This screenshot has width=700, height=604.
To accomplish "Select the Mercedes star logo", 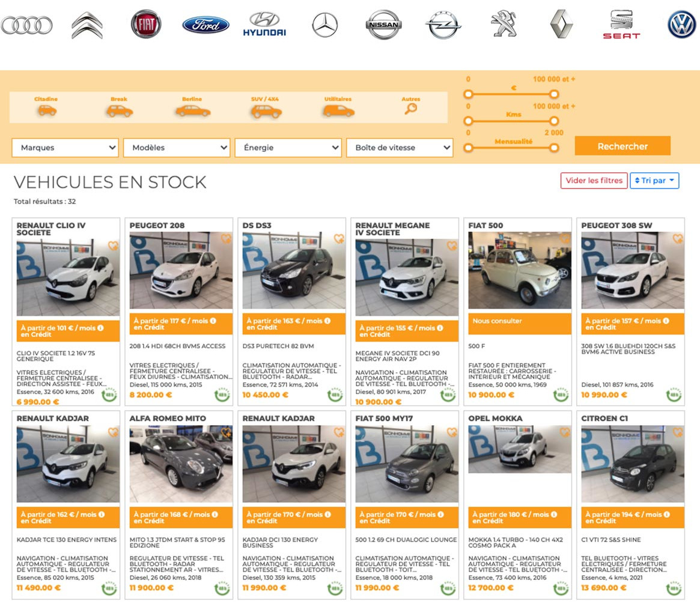I will 324,25.
